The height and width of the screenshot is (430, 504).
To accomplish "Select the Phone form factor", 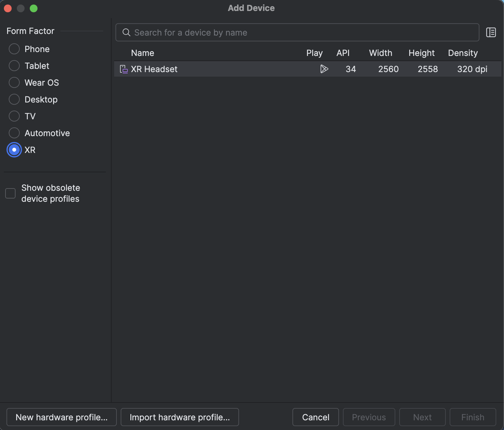I will 14,49.
